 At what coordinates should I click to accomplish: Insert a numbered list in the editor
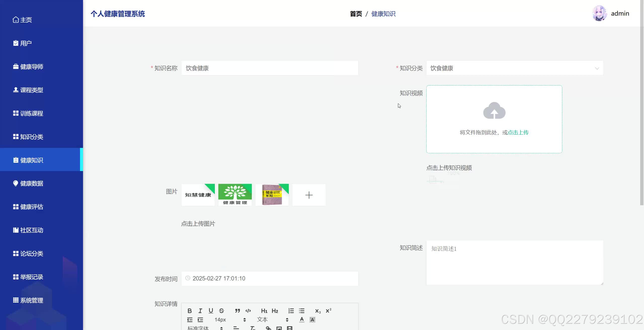[291, 311]
